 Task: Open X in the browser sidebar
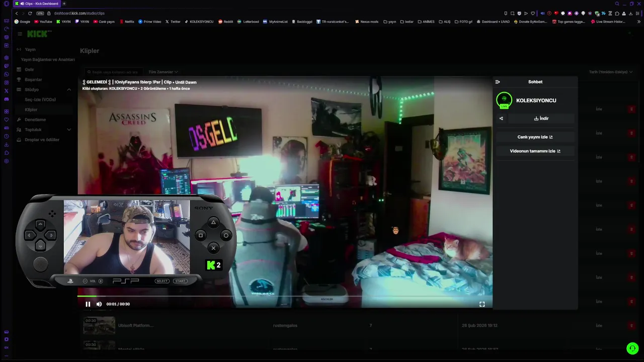click(x=7, y=90)
